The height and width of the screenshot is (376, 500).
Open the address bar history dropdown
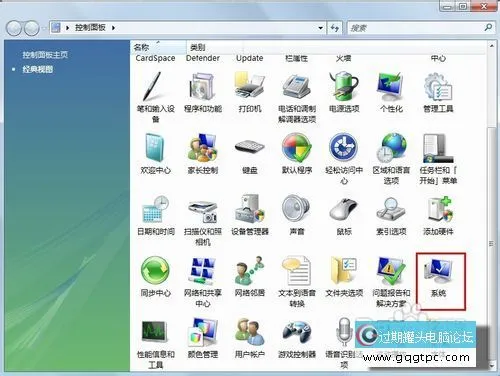tap(320, 28)
